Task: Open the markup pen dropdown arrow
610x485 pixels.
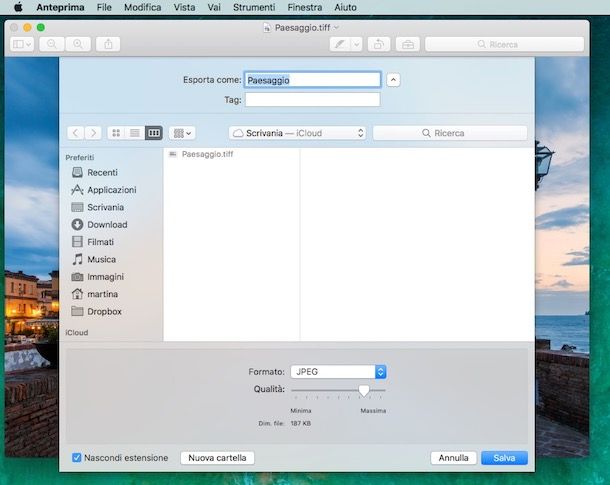Action: [x=356, y=44]
